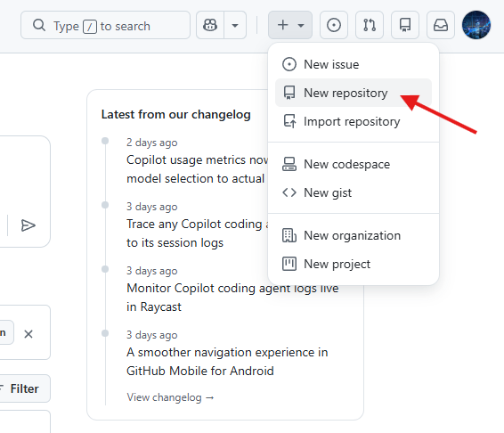Choose New gist from the menu

point(354,192)
